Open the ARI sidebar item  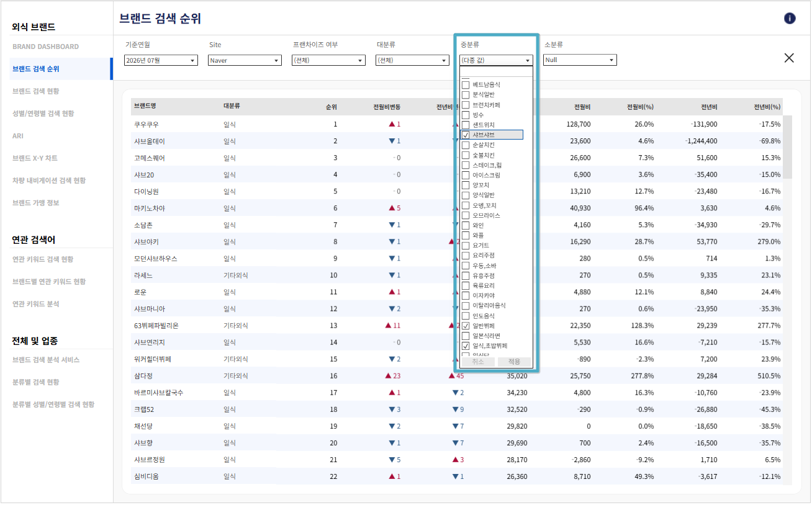pos(18,136)
